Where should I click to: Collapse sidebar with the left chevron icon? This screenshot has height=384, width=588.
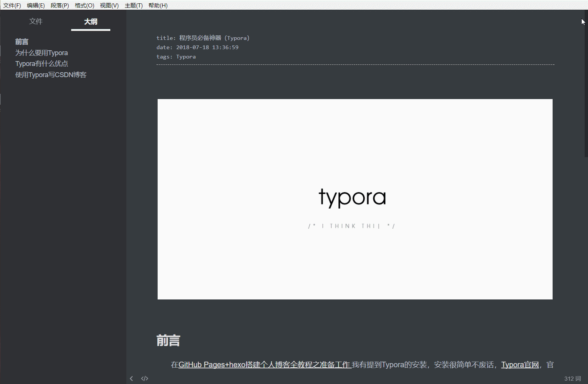point(132,378)
